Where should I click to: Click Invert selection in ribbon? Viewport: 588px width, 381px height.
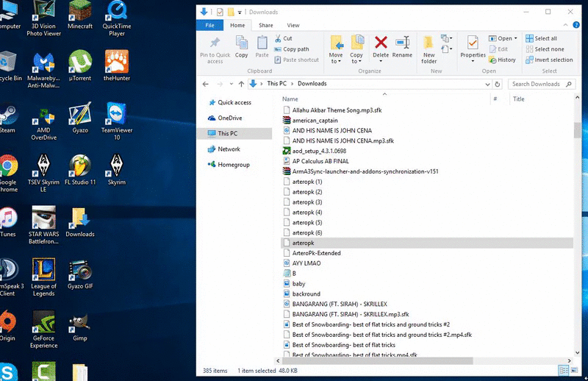[x=549, y=60]
